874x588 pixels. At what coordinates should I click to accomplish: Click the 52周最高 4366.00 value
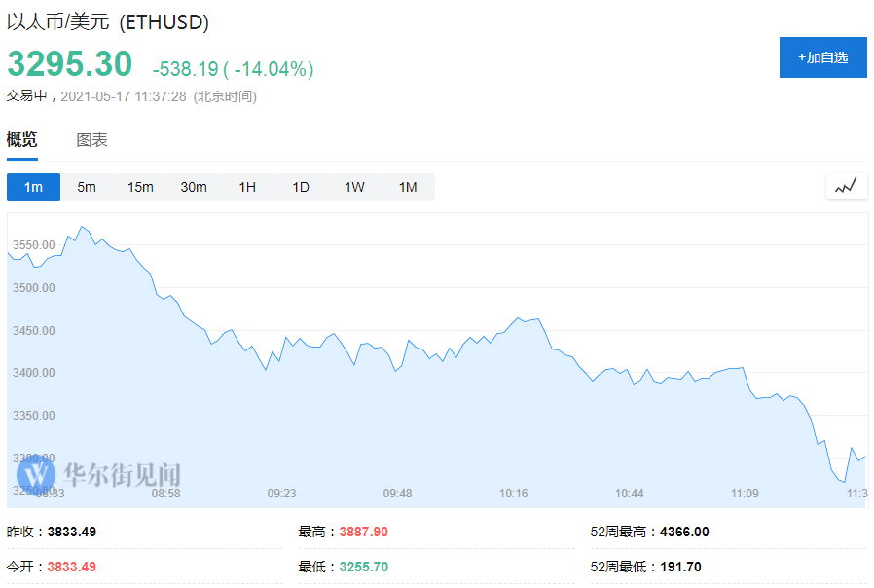pos(684,532)
